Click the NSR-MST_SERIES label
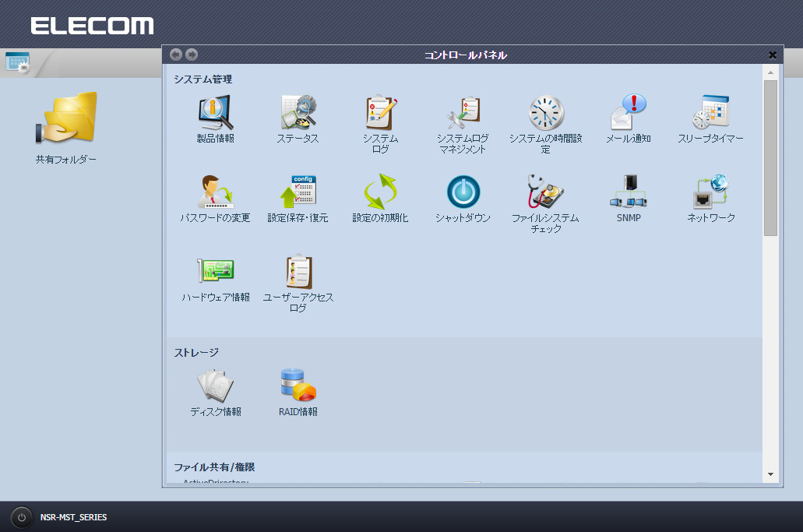Image resolution: width=803 pixels, height=532 pixels. tap(74, 517)
